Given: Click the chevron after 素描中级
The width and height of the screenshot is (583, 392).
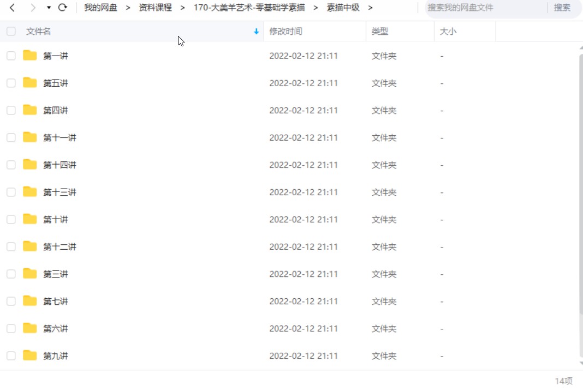Looking at the screenshot, I should pyautogui.click(x=370, y=8).
